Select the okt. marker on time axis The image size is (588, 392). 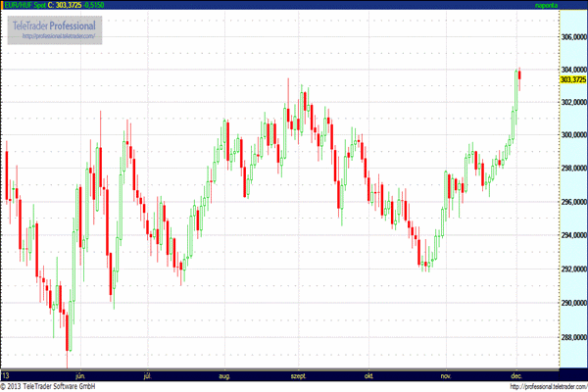coord(368,376)
